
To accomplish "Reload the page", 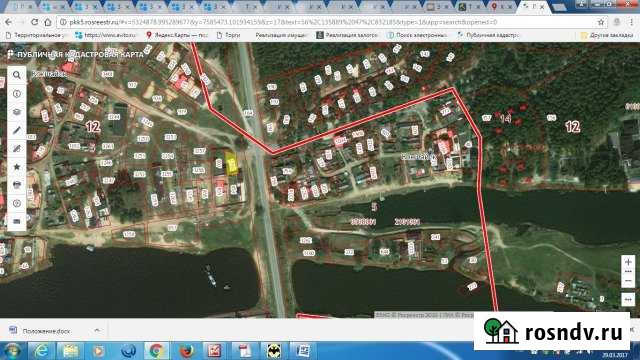I will click(34, 22).
